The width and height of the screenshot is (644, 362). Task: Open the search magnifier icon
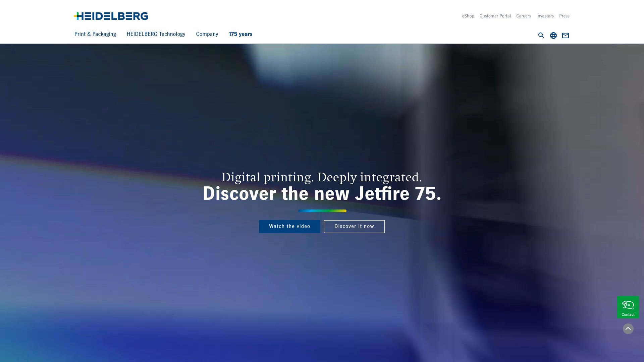pyautogui.click(x=541, y=36)
